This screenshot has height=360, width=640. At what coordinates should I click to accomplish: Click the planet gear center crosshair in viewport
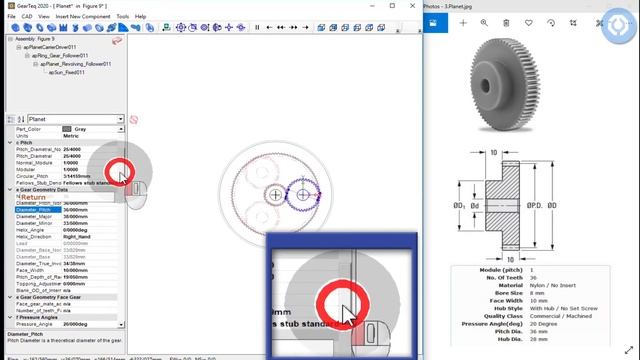(303, 195)
